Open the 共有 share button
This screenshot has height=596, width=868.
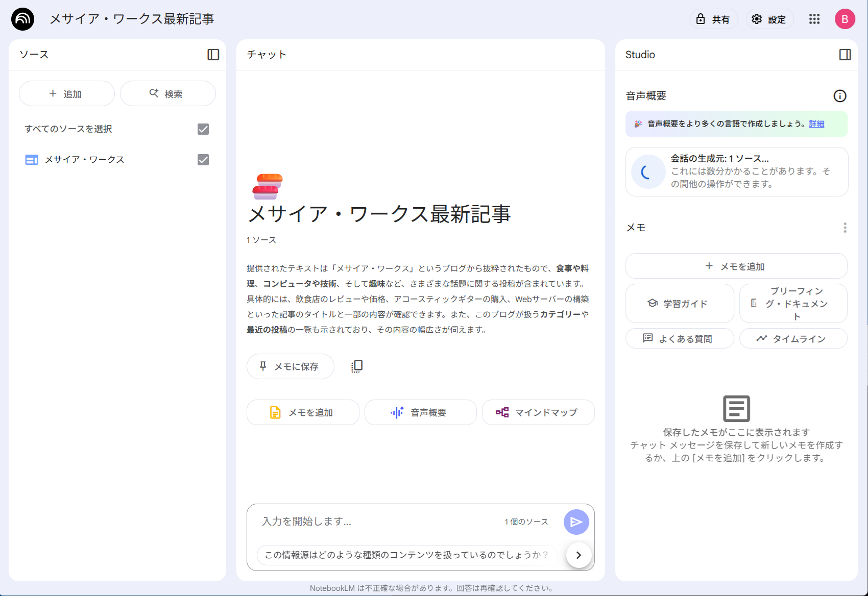[714, 19]
